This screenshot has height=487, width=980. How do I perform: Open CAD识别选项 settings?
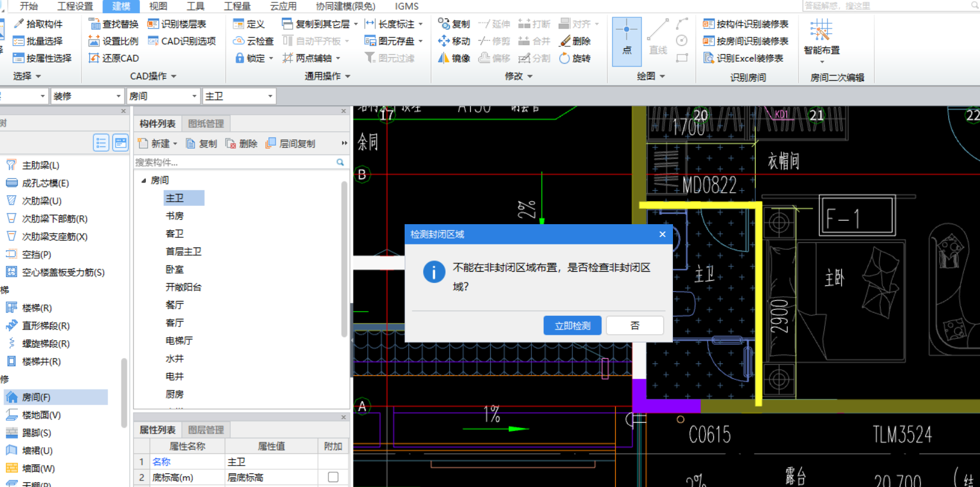point(181,41)
